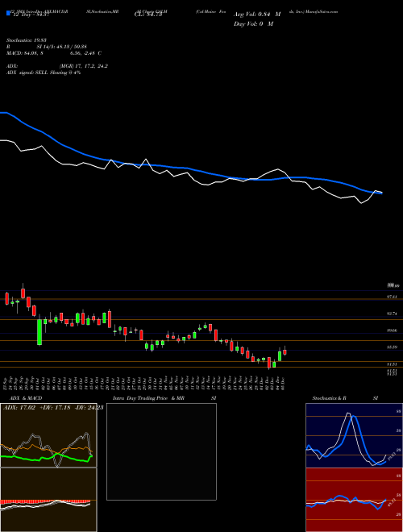Click the tall green candlestick near 01 Oct
The height and width of the screenshot is (532, 403).
coord(39,332)
